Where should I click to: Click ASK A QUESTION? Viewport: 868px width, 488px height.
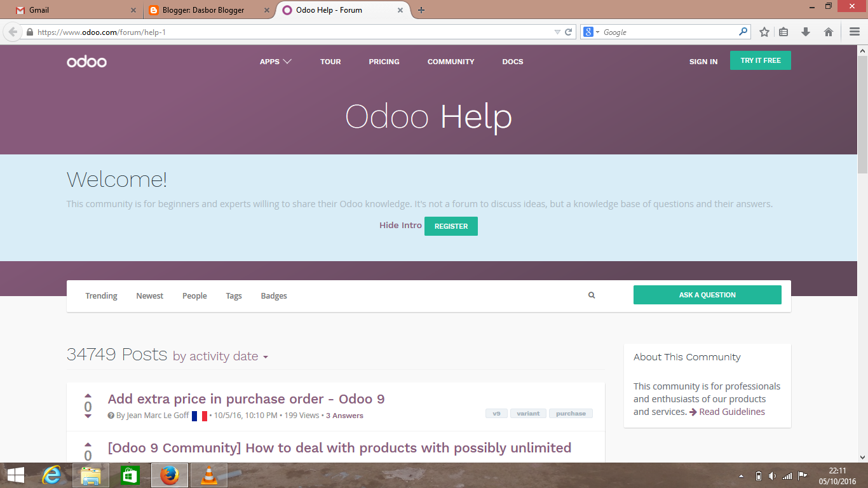[707, 294]
